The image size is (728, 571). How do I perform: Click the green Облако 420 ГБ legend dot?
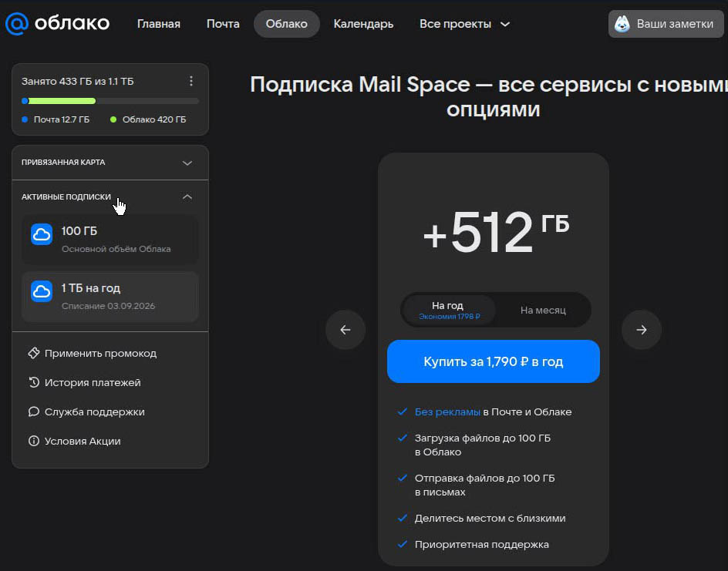click(x=113, y=119)
